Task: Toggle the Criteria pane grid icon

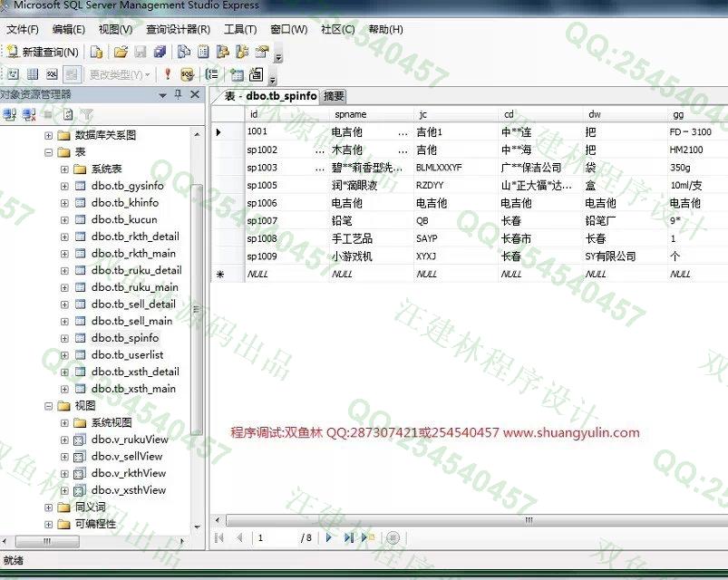Action: [32, 74]
